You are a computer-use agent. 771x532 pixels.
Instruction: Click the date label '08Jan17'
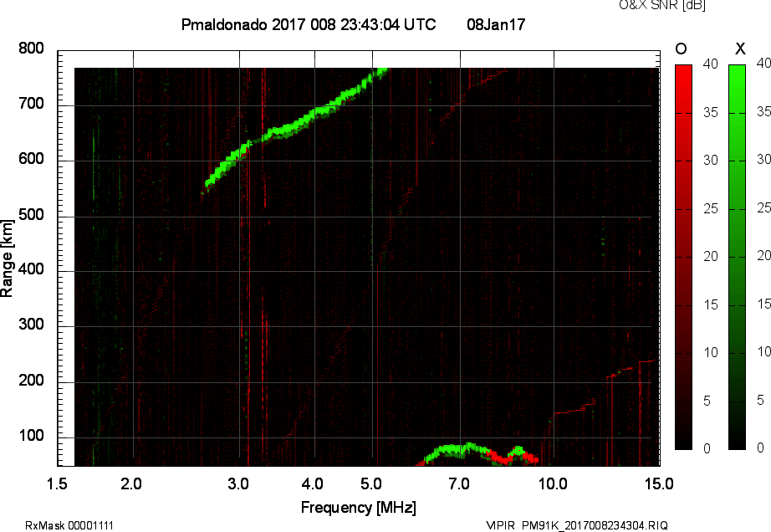coord(496,24)
